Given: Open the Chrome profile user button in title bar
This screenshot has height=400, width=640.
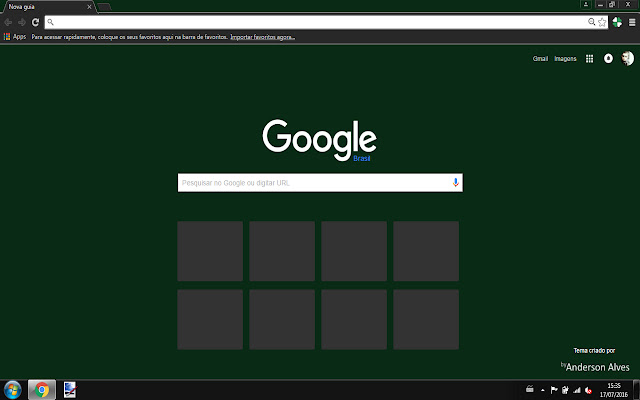Looking at the screenshot, I should (x=586, y=4).
